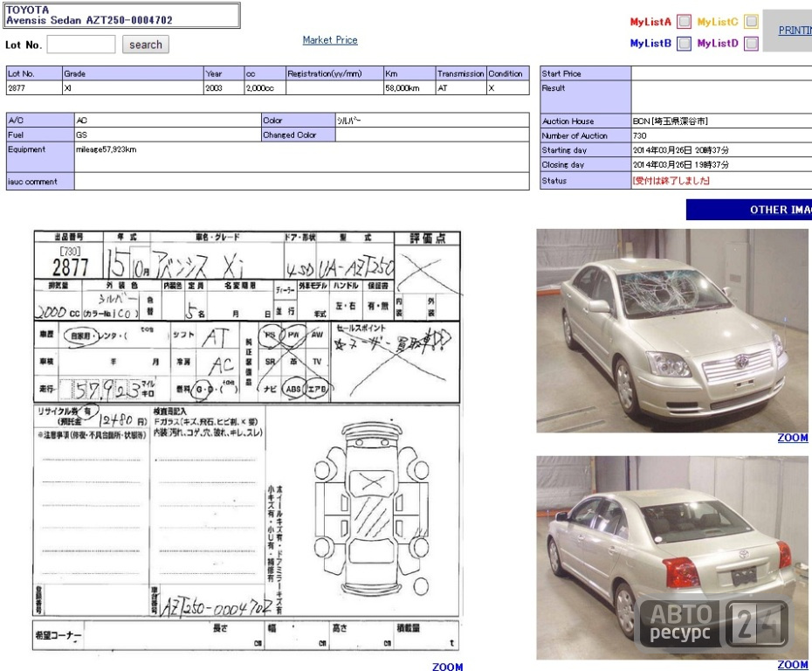Select Number of Auction value 730
The image size is (812, 671).
[x=639, y=135]
